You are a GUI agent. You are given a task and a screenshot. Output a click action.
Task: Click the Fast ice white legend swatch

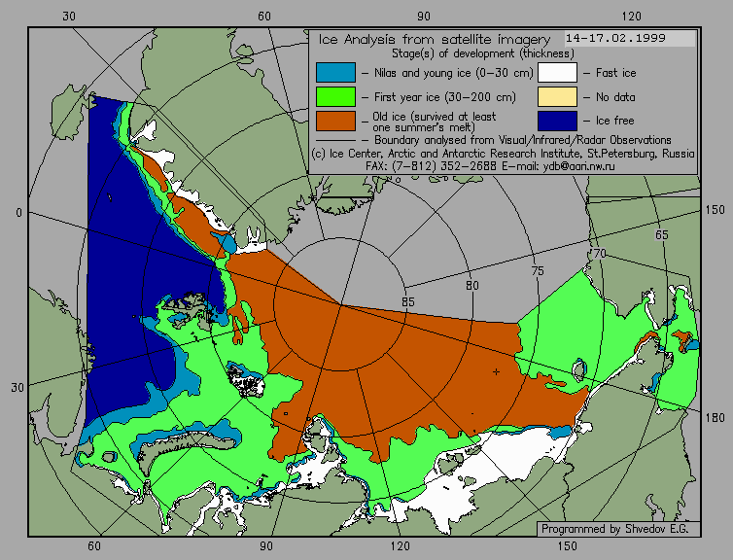coord(557,73)
